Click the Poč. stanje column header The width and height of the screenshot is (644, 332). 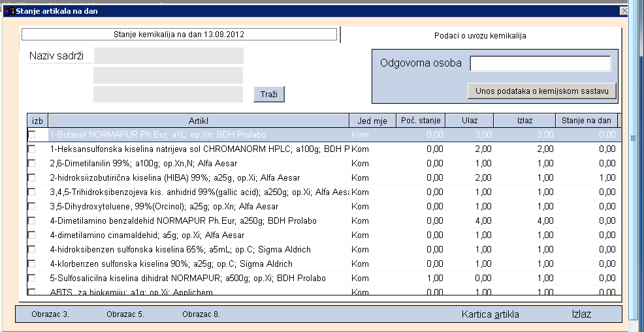(x=421, y=121)
